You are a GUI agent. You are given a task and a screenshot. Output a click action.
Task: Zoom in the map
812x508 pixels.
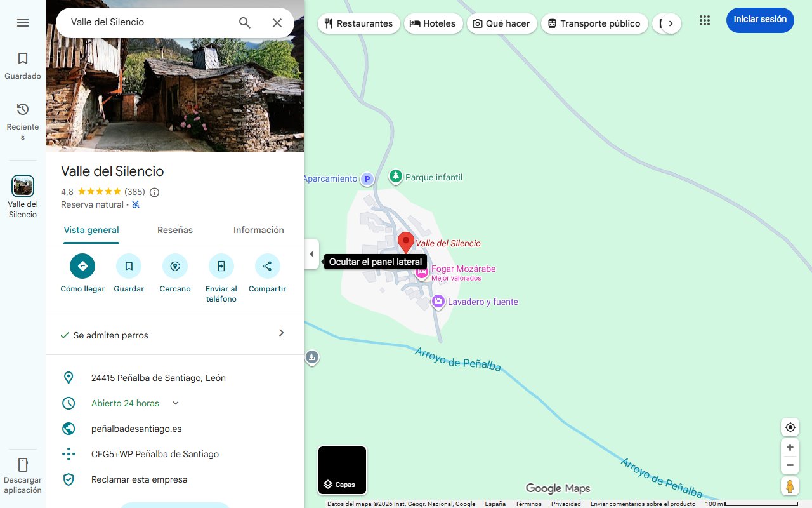(x=790, y=448)
